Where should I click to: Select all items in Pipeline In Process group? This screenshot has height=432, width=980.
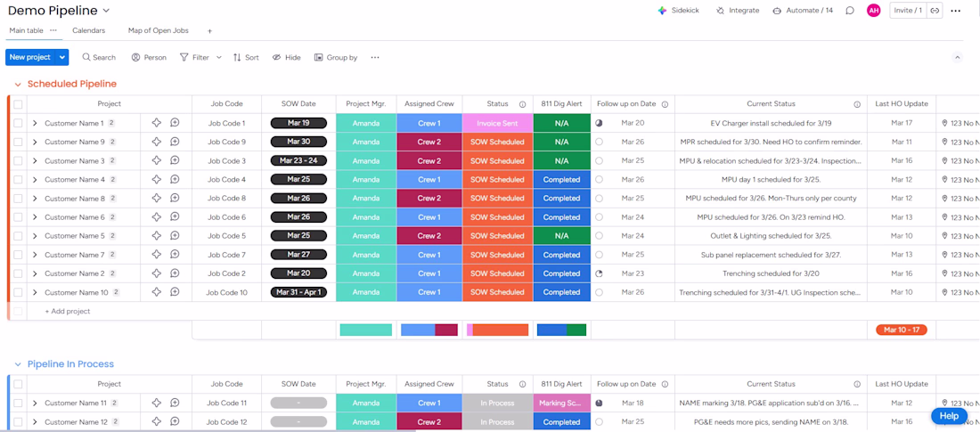[18, 384]
